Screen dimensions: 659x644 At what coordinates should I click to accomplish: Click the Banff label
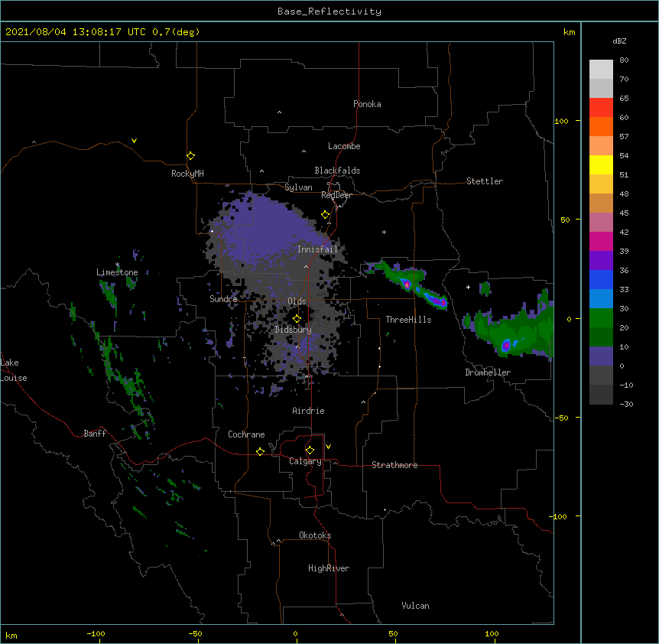(x=95, y=434)
